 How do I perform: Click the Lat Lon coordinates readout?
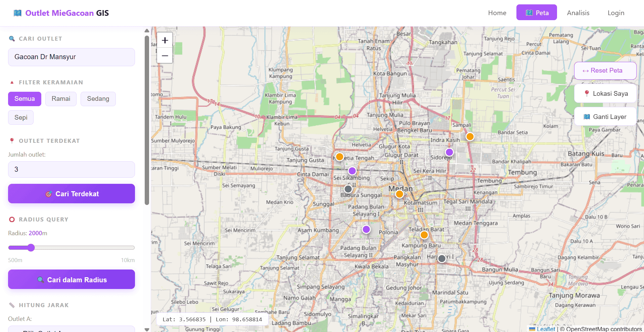tap(212, 319)
